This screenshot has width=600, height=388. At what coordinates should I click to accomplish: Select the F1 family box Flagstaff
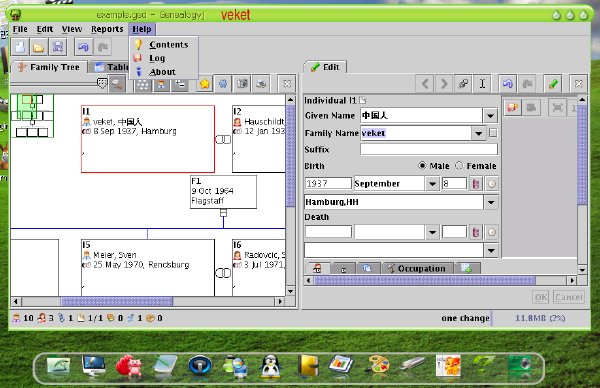(x=223, y=192)
